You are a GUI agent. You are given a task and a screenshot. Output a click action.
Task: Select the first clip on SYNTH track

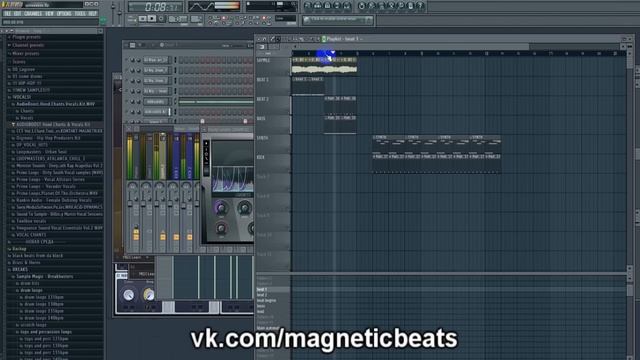[x=389, y=144]
